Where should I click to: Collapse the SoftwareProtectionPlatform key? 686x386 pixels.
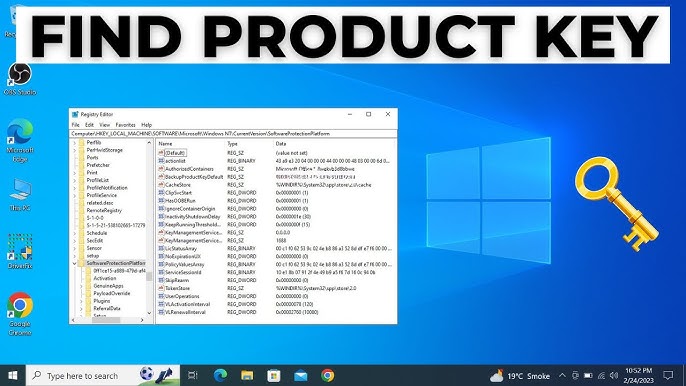tap(74, 263)
